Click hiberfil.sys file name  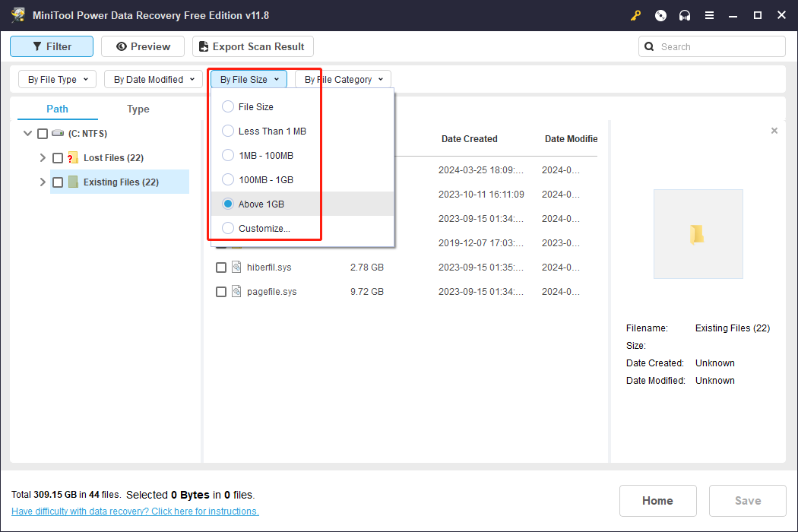pos(269,268)
